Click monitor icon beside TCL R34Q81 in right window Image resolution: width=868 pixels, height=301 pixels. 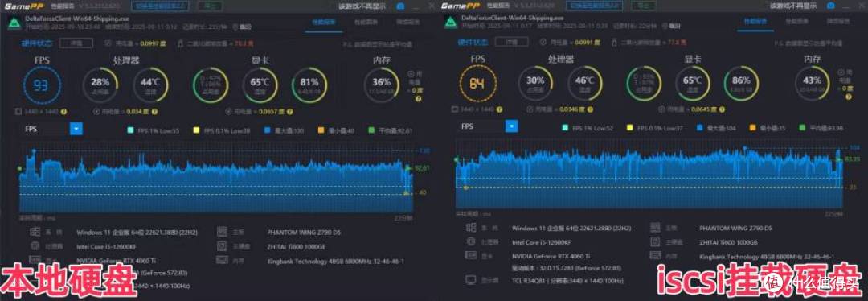coord(471,279)
